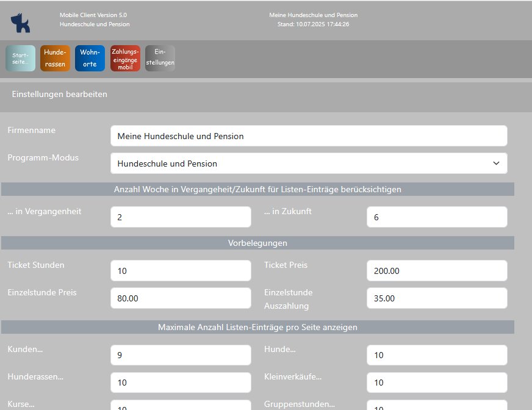
Task: Focus the Hunderassen list entries field
Action: 180,383
